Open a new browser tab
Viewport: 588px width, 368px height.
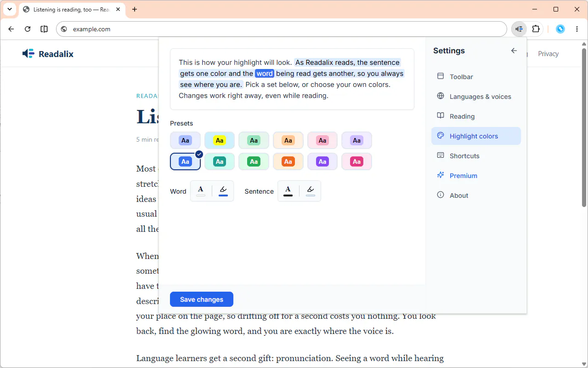pos(135,9)
